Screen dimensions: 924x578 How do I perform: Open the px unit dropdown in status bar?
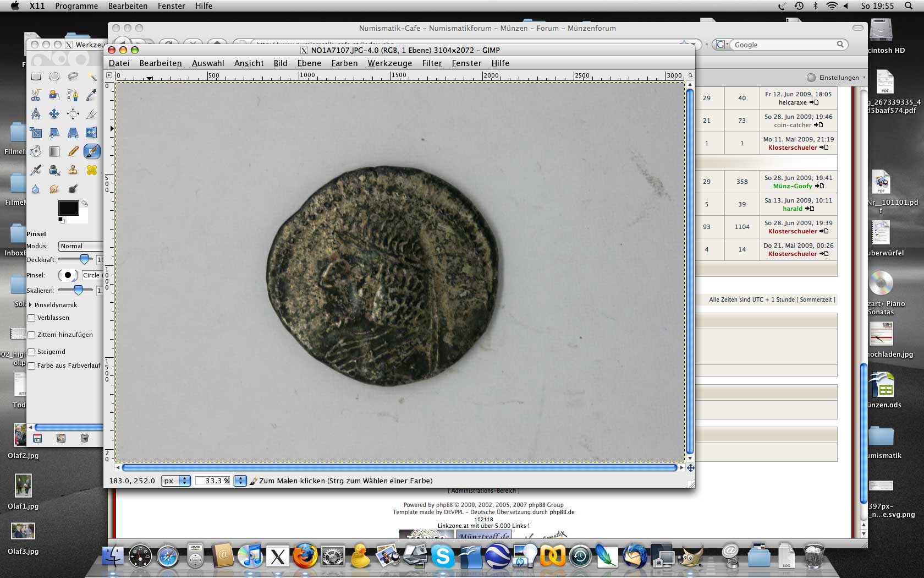[x=176, y=481]
